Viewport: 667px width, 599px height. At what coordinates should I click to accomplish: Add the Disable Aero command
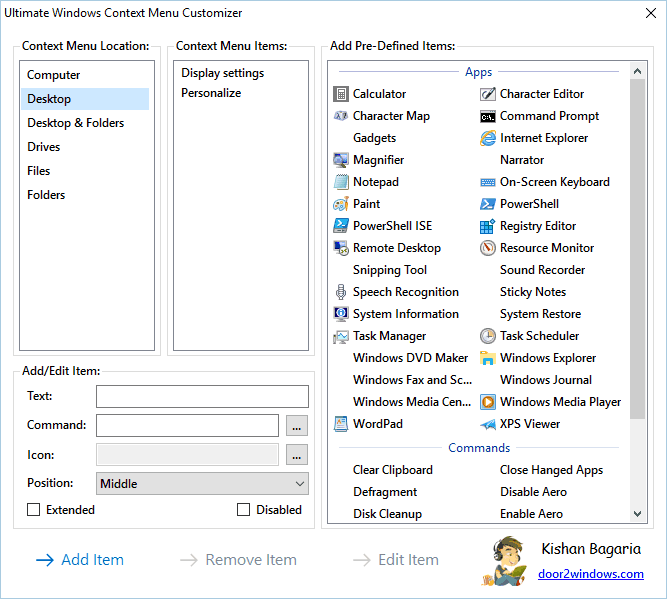coord(533,492)
